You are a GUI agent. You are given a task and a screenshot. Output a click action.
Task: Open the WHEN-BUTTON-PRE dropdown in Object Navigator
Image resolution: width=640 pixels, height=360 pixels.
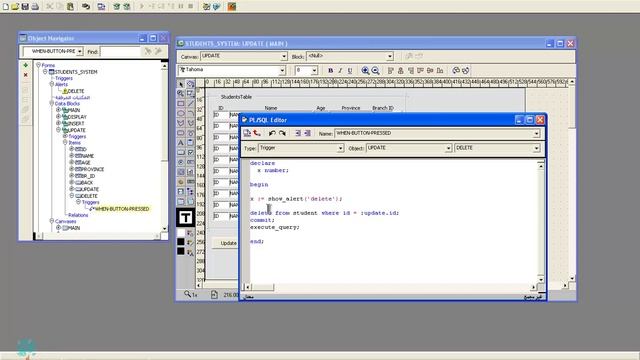80,51
